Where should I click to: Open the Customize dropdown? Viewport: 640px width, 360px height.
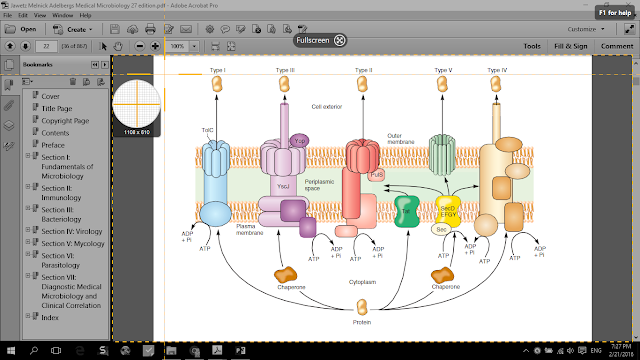click(585, 29)
